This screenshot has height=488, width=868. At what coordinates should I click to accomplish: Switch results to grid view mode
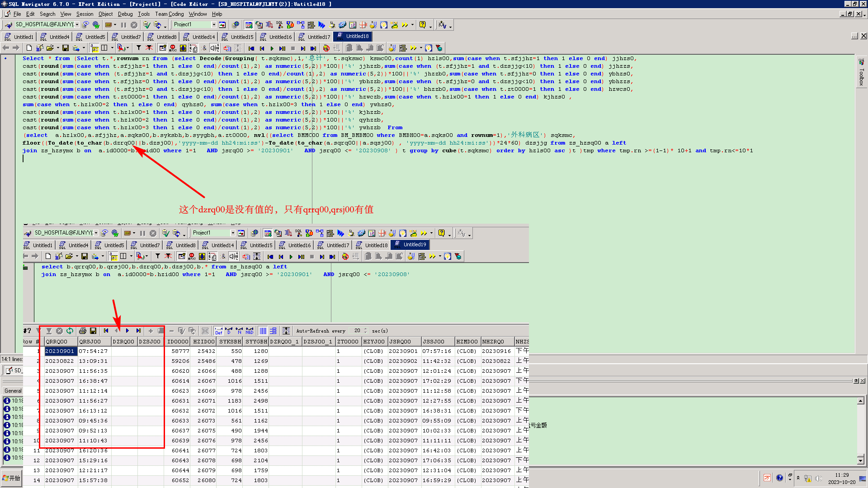[263, 331]
